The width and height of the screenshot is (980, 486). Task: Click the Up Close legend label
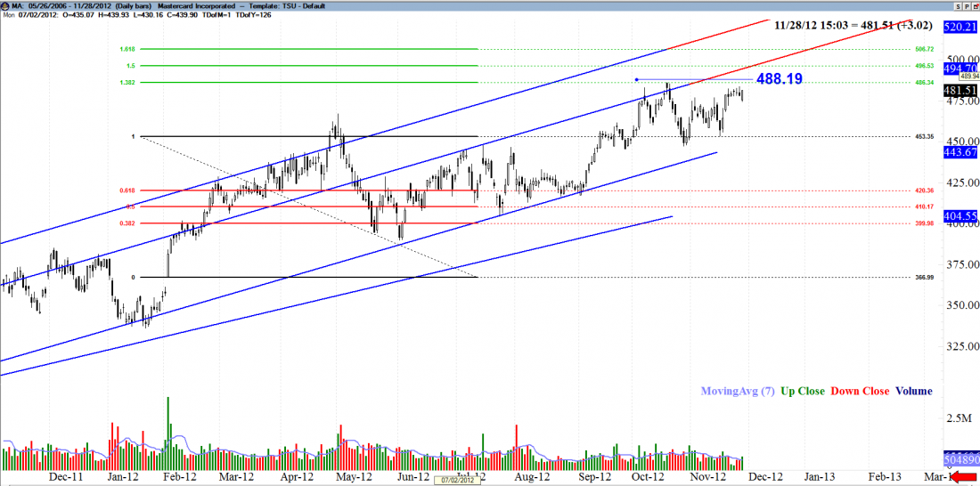[803, 391]
